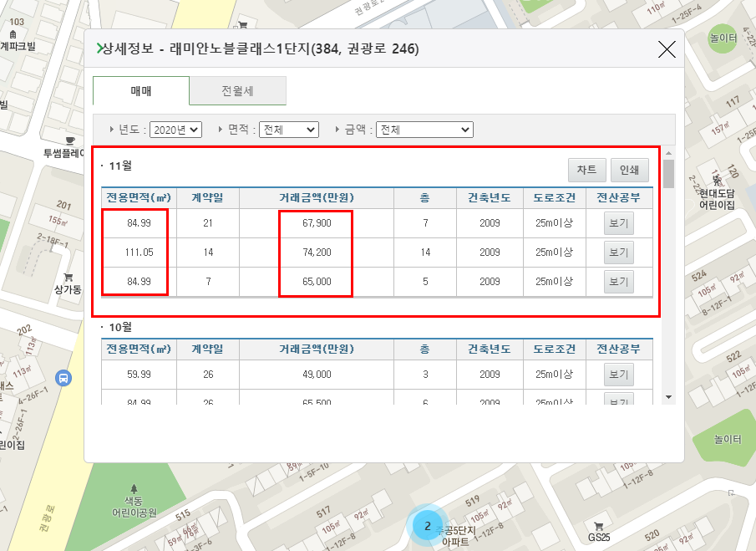Click building number 517 on map
The image size is (756, 551).
click(323, 512)
